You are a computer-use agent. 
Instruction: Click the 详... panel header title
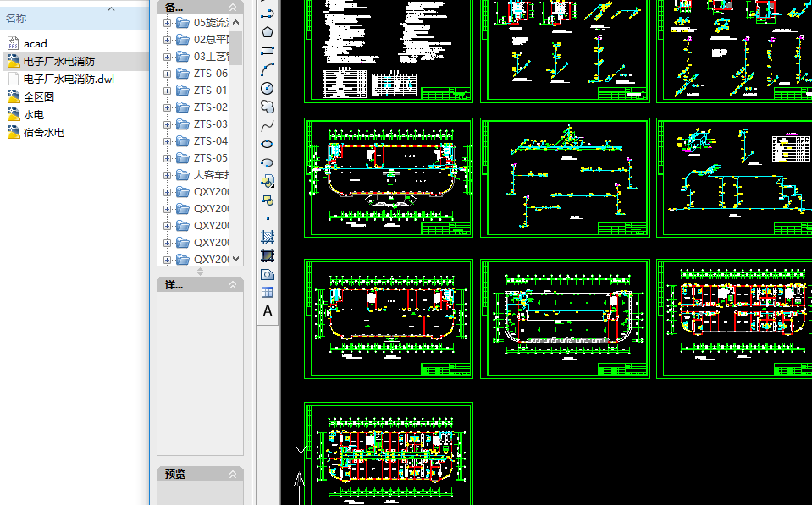(174, 285)
